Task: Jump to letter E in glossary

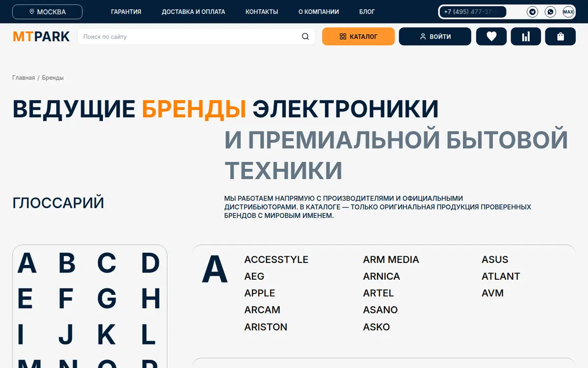Action: click(x=25, y=299)
